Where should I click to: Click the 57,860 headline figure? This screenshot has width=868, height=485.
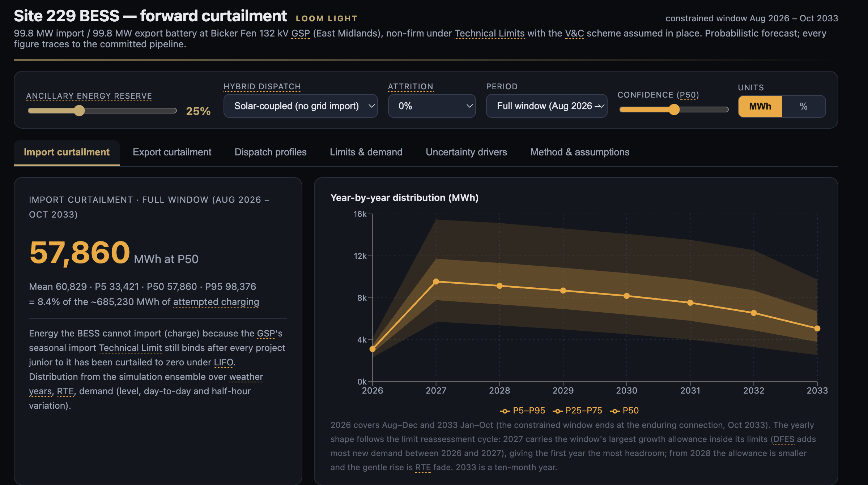(x=80, y=253)
